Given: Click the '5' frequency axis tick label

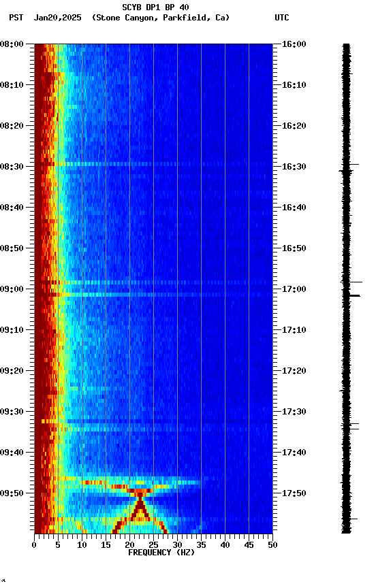Looking at the screenshot, I should coord(58,545).
